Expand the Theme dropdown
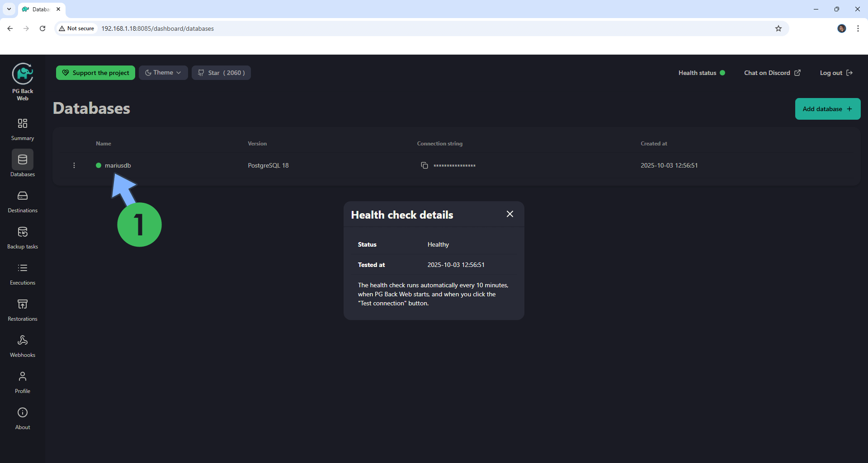 tap(163, 73)
